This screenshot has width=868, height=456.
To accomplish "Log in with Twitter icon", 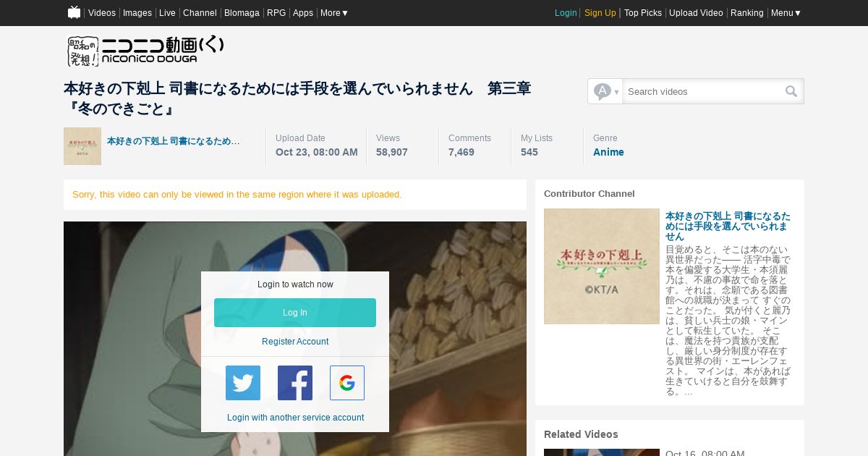I will 243,383.
